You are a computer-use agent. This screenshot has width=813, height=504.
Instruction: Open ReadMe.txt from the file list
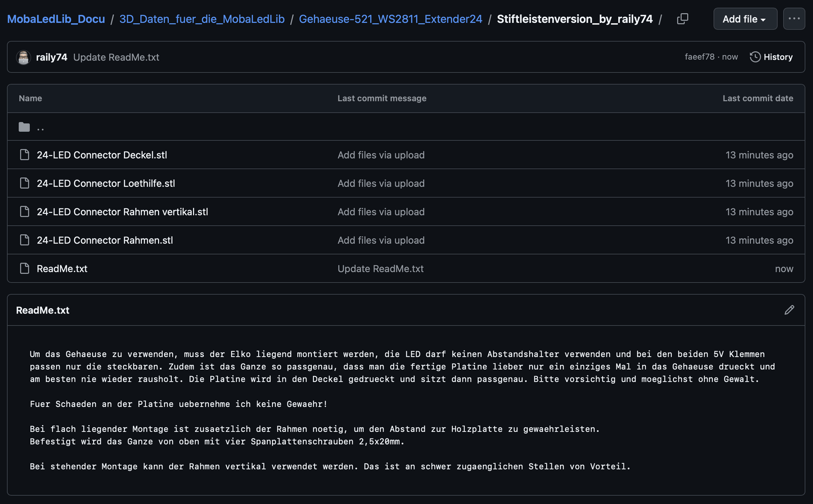pyautogui.click(x=62, y=269)
